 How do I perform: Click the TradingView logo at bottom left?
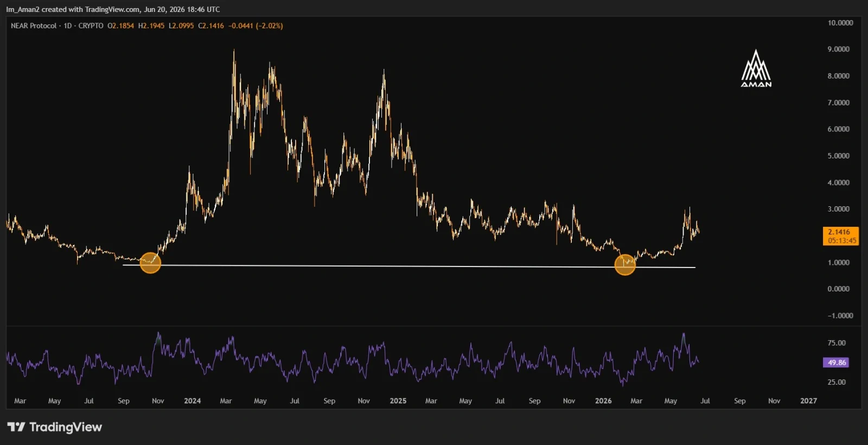click(x=54, y=427)
